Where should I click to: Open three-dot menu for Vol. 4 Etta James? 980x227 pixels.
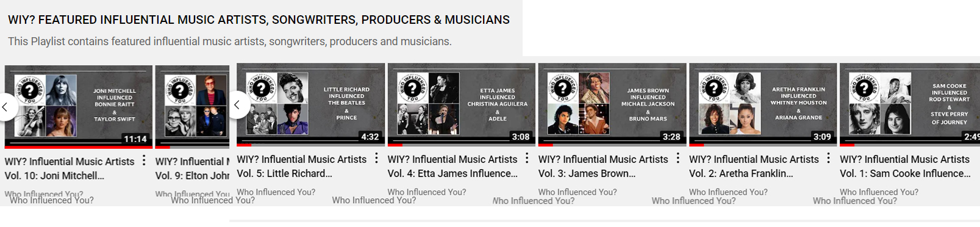click(x=527, y=157)
